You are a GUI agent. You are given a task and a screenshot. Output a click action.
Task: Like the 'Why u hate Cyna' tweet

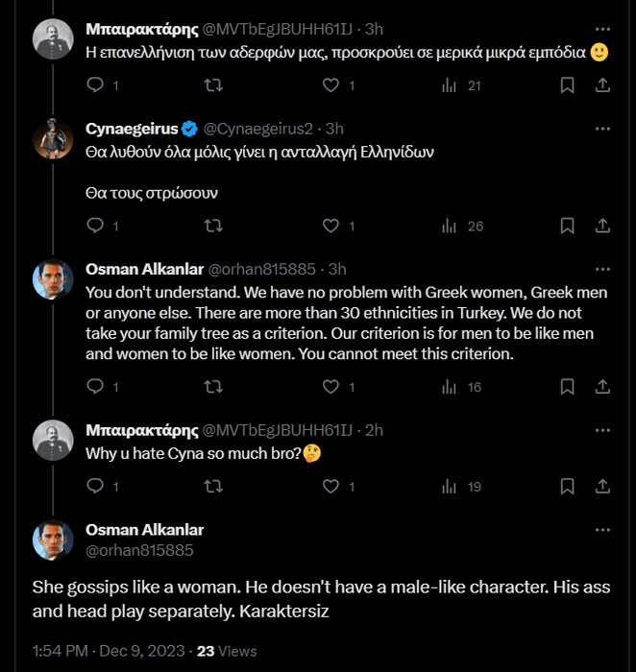click(x=331, y=487)
